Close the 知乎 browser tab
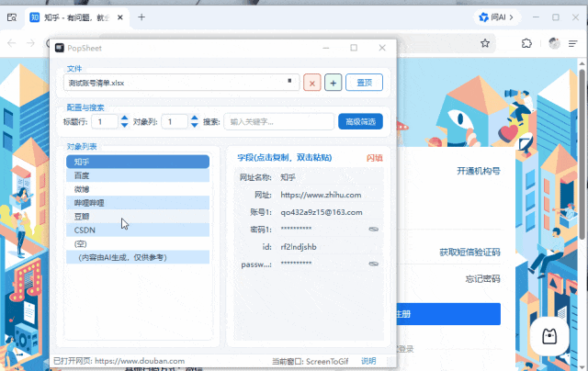The width and height of the screenshot is (588, 371). tap(120, 17)
